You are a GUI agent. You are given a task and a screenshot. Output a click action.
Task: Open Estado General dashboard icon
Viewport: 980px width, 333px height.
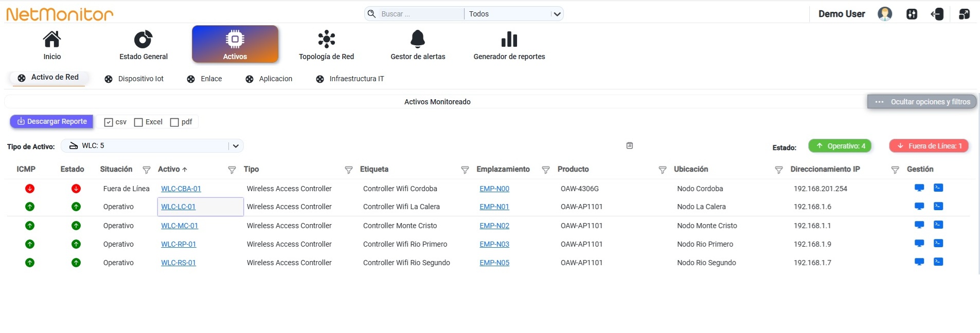[x=143, y=40]
